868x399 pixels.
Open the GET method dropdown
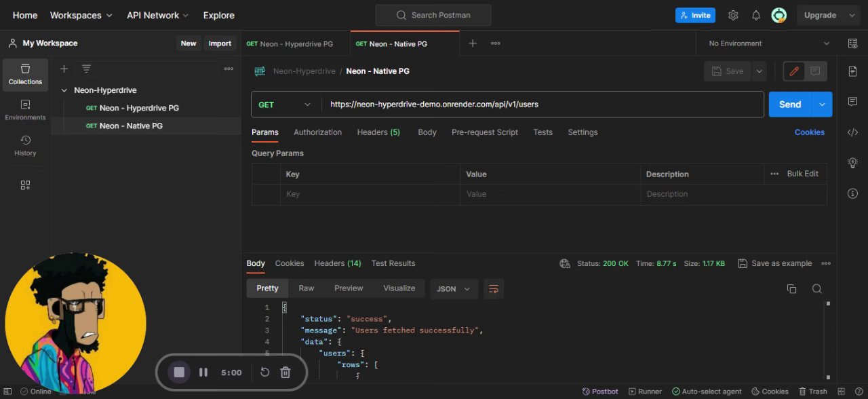[285, 104]
